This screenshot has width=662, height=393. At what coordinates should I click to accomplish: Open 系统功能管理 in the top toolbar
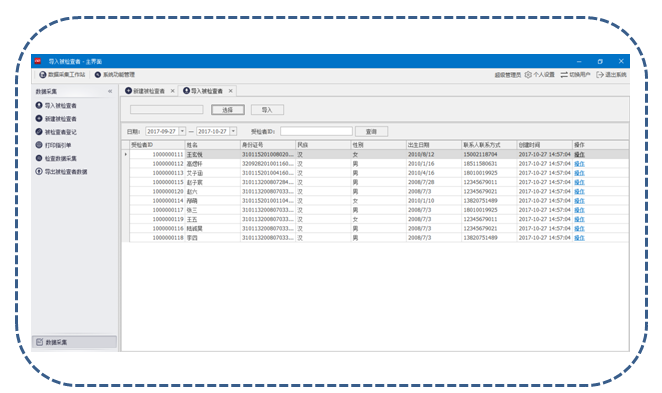[114, 75]
